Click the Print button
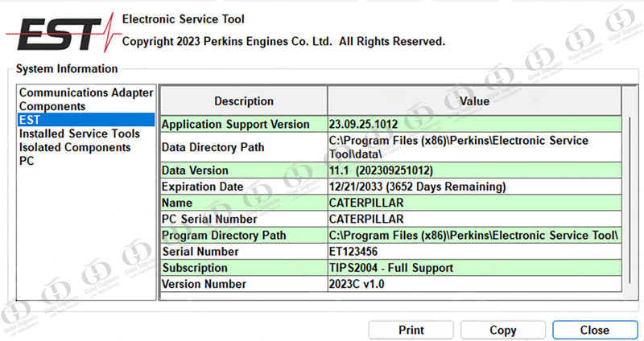 pyautogui.click(x=411, y=330)
